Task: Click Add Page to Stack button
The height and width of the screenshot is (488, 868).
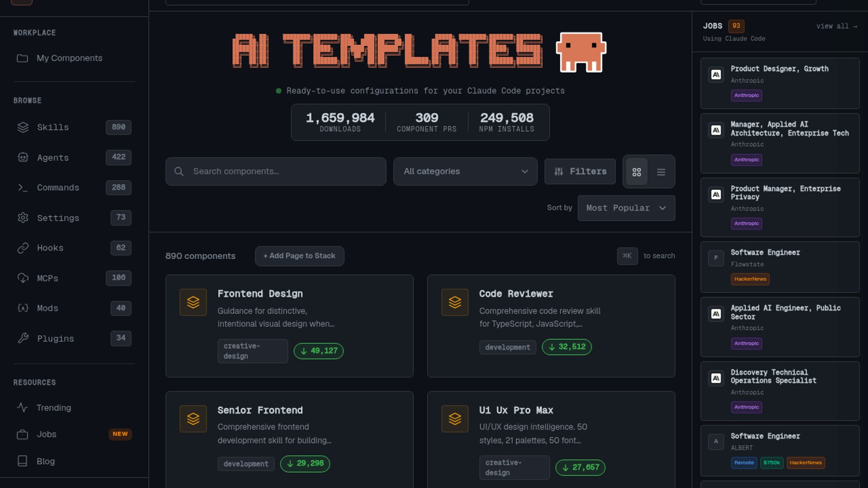Action: (x=299, y=256)
